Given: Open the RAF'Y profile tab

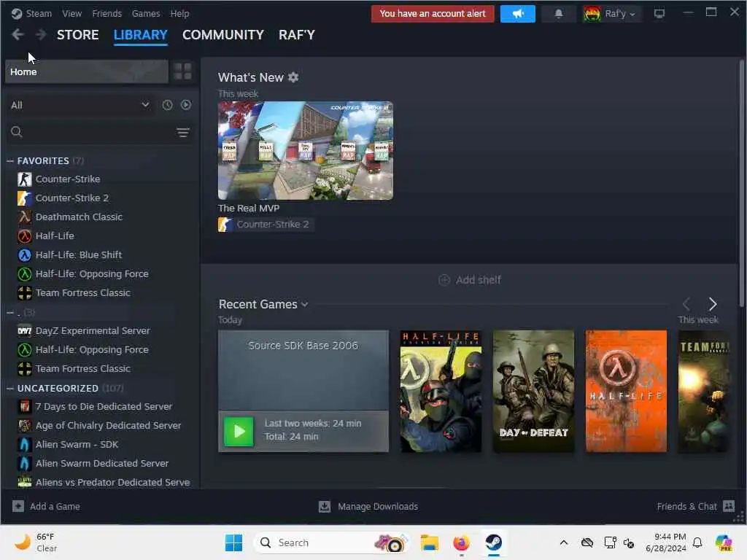Looking at the screenshot, I should [297, 35].
